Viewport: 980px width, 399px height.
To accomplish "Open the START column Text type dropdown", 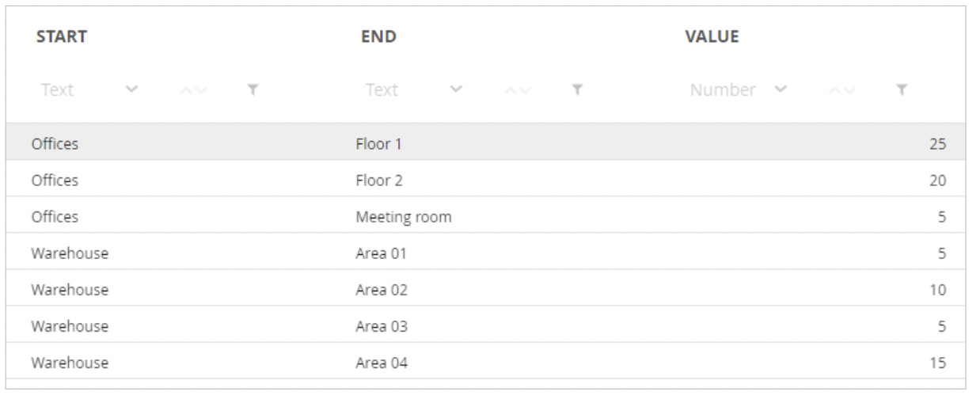I will tap(132, 89).
